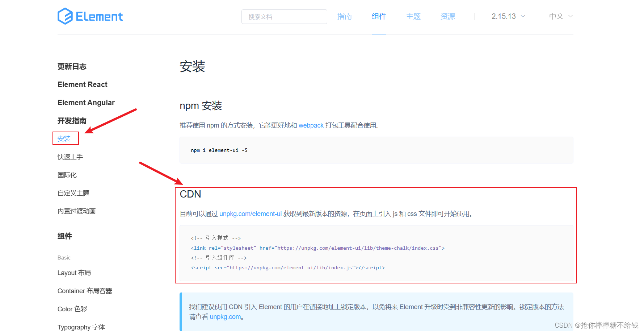Open the 主题 nav tab
This screenshot has height=332, width=644.
(x=413, y=16)
